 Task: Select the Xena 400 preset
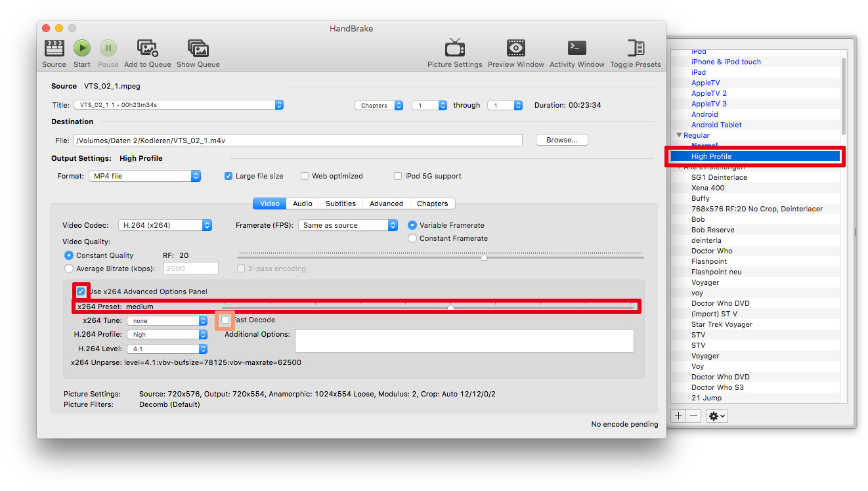point(708,188)
